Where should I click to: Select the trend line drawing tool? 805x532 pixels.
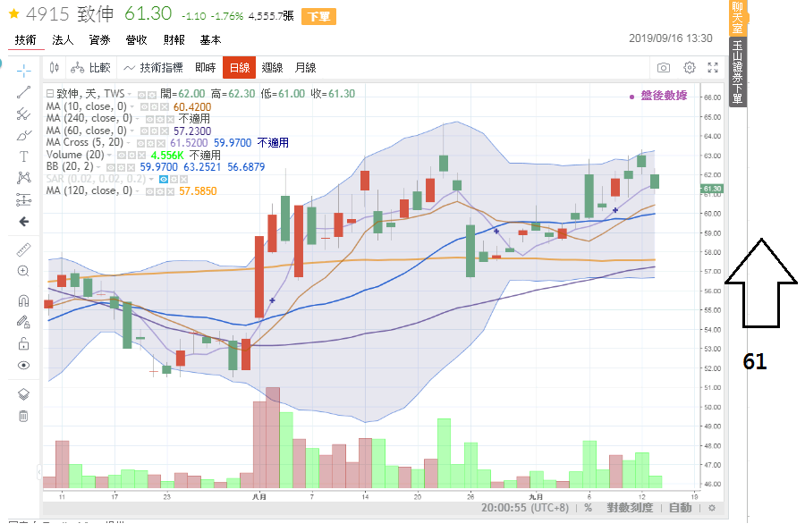[x=23, y=92]
